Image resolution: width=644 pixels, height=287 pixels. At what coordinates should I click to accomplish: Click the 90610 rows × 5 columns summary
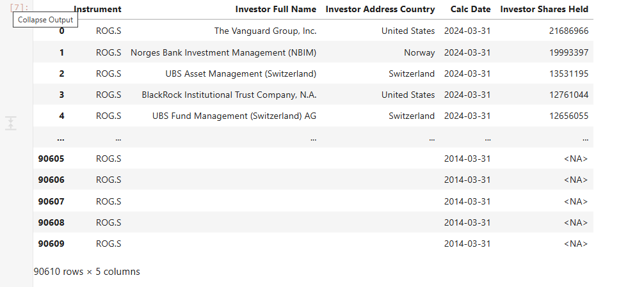[87, 272]
